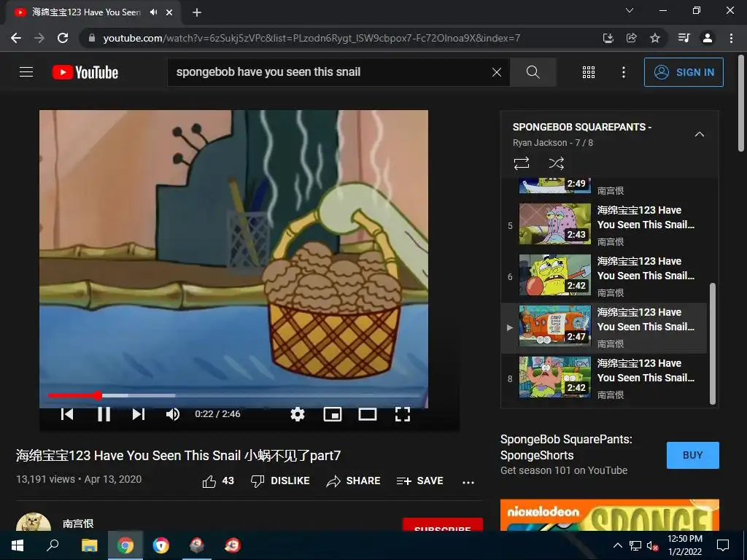This screenshot has height=560, width=747.
Task: Open Chrome media controls icon
Action: (684, 38)
